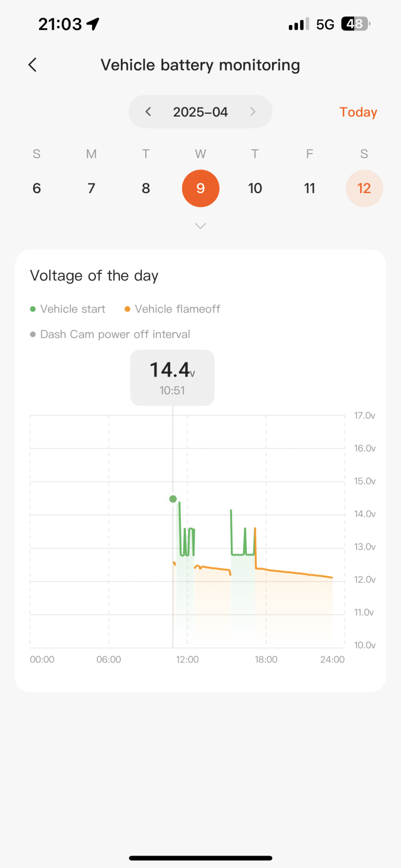Select today's date 12

pos(364,188)
